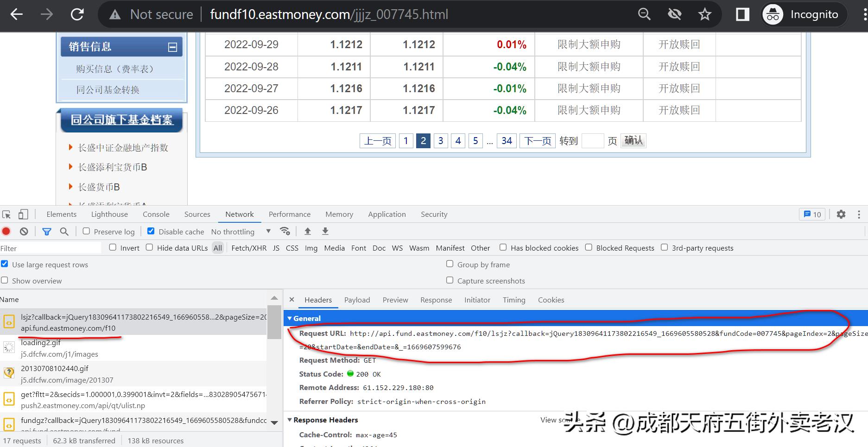Image resolution: width=868 pixels, height=447 pixels.
Task: Open the Incognito profile button
Action: (x=805, y=15)
